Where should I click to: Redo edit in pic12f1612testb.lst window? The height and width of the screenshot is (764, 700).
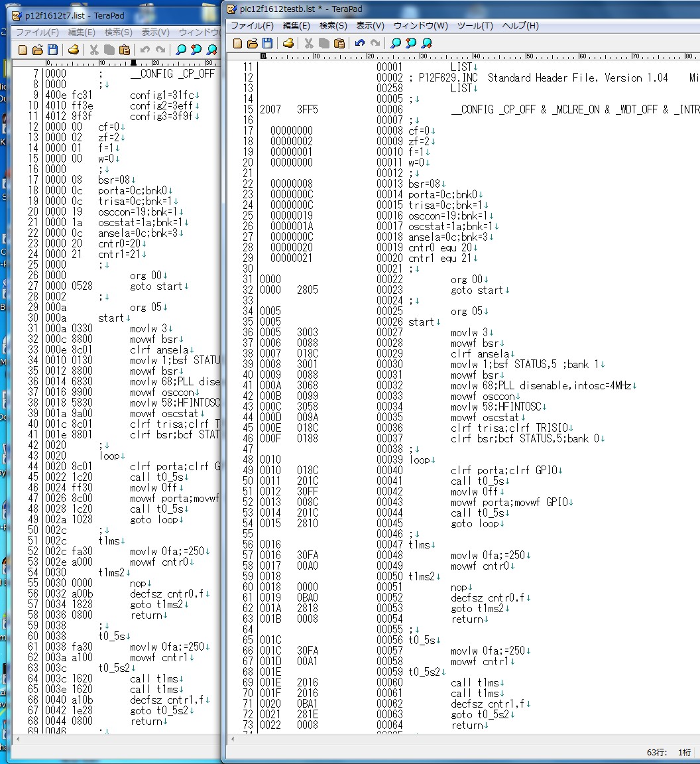375,43
